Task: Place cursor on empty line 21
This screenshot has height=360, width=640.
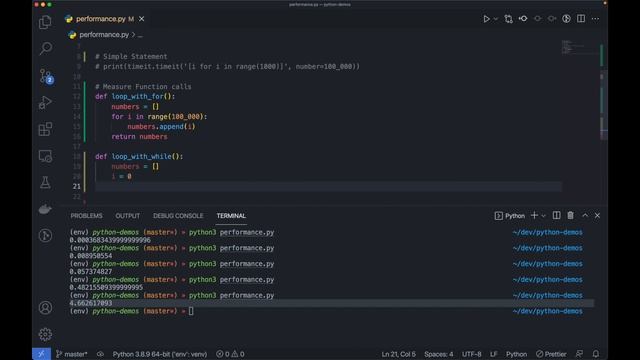Action: coord(329,187)
